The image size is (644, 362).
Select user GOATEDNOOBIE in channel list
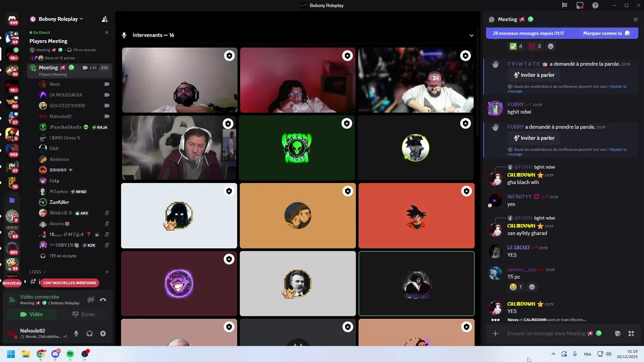tap(74, 106)
